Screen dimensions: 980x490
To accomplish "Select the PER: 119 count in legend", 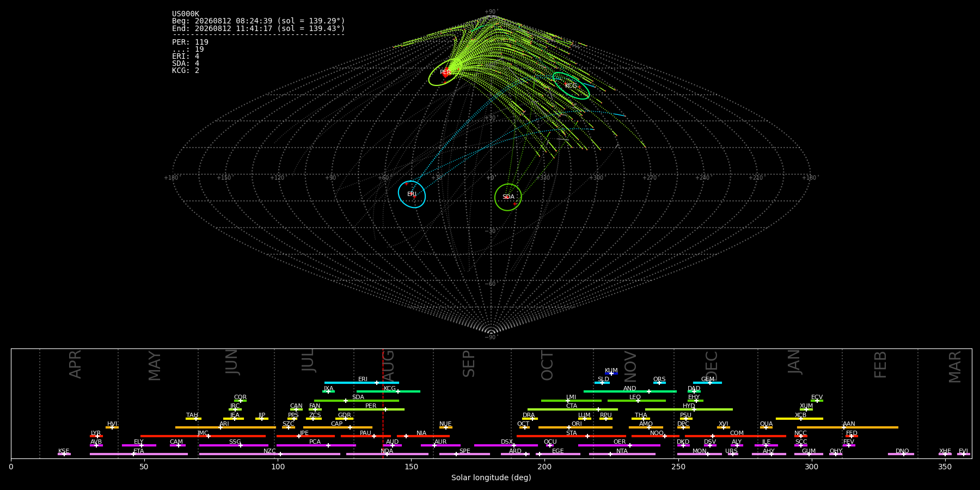I will 190,42.
